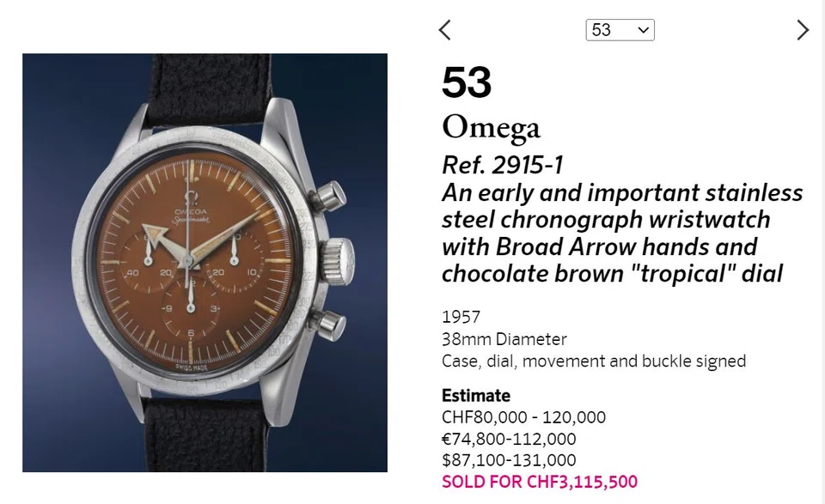Click the signed case description line
The image size is (825, 504).
(593, 361)
